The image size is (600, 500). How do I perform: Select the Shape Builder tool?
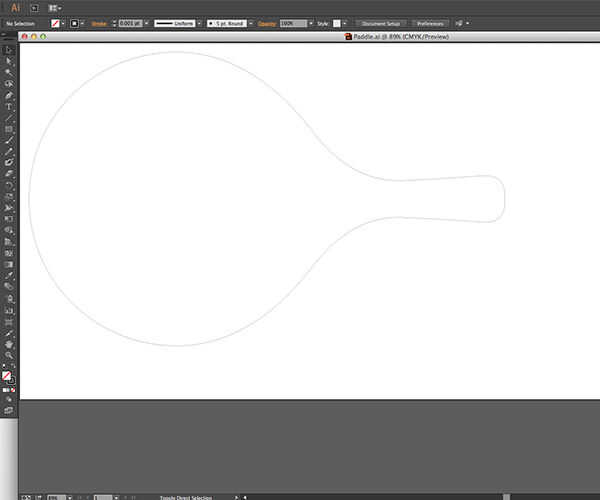point(8,230)
